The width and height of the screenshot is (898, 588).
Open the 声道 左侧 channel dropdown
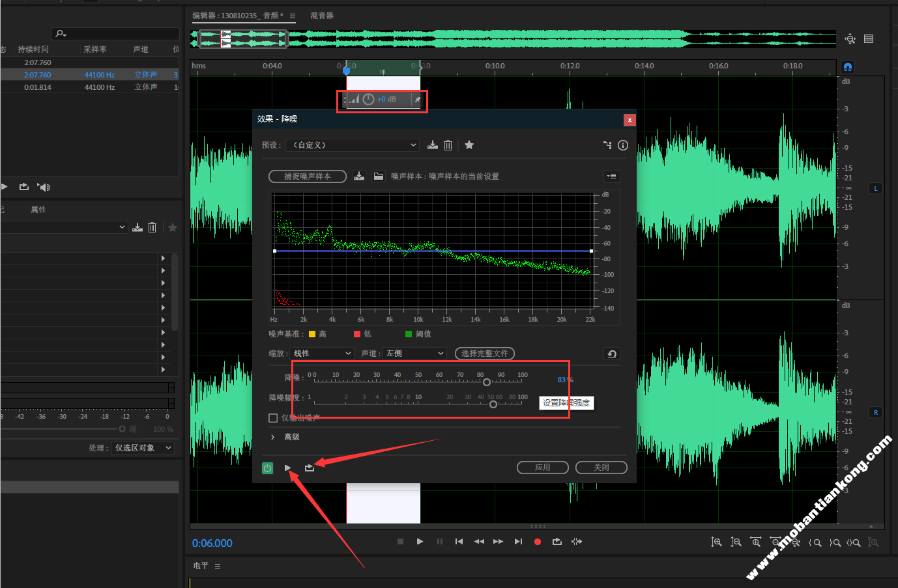click(x=414, y=354)
